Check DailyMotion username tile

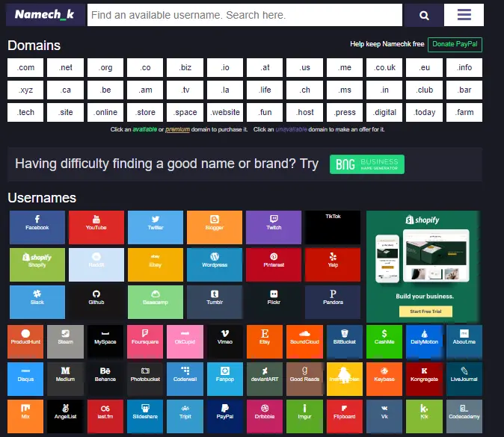[424, 341]
